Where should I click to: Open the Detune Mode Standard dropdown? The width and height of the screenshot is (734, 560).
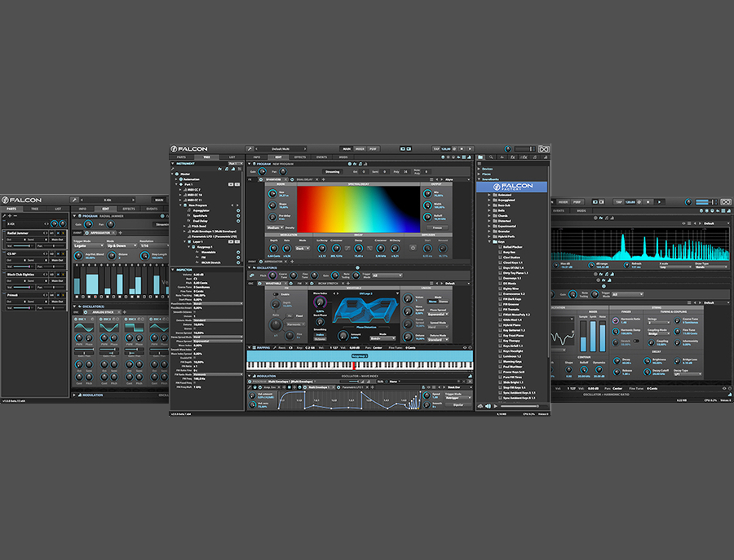pyautogui.click(x=438, y=339)
